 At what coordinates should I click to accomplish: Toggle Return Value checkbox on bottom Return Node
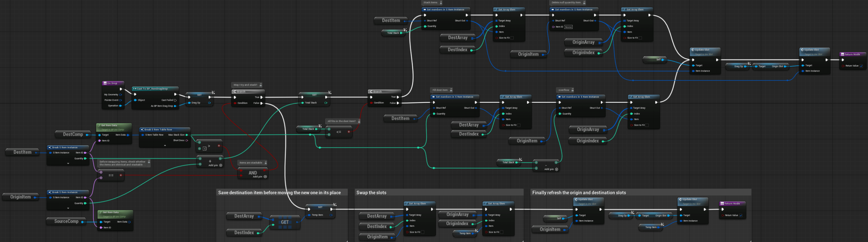(x=741, y=215)
